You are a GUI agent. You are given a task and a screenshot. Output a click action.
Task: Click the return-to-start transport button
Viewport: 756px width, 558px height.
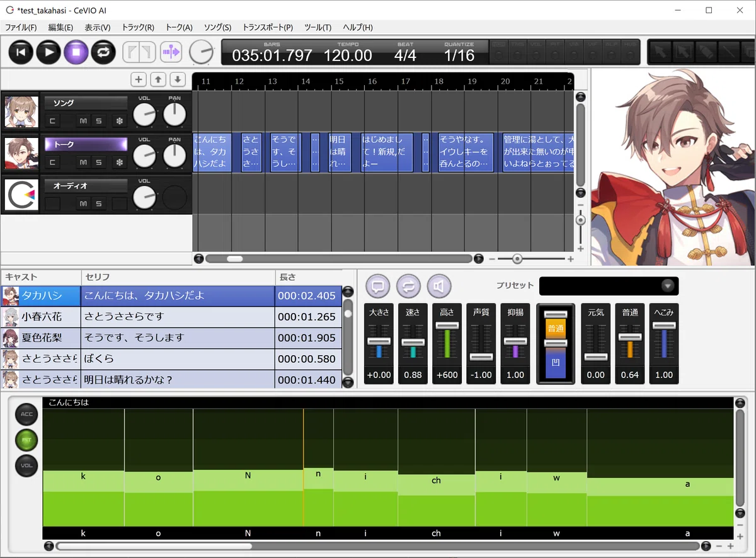21,52
